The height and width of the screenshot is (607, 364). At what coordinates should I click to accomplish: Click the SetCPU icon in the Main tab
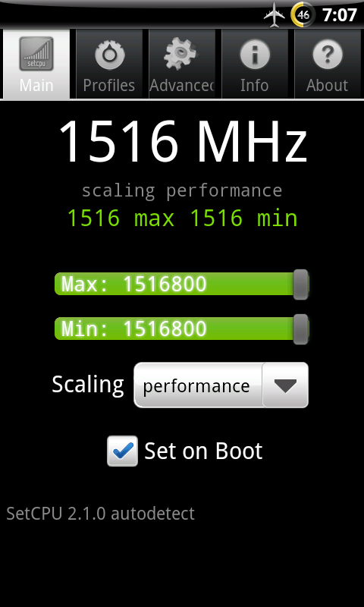tap(36, 53)
